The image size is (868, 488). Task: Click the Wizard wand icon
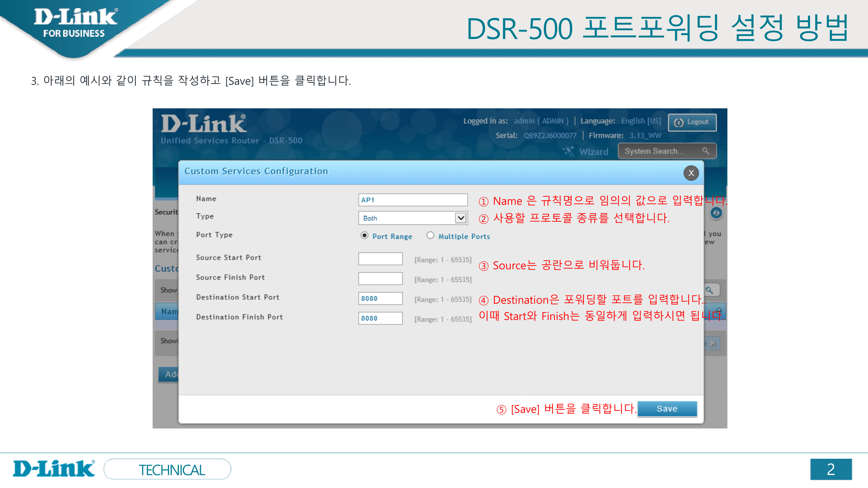(569, 151)
